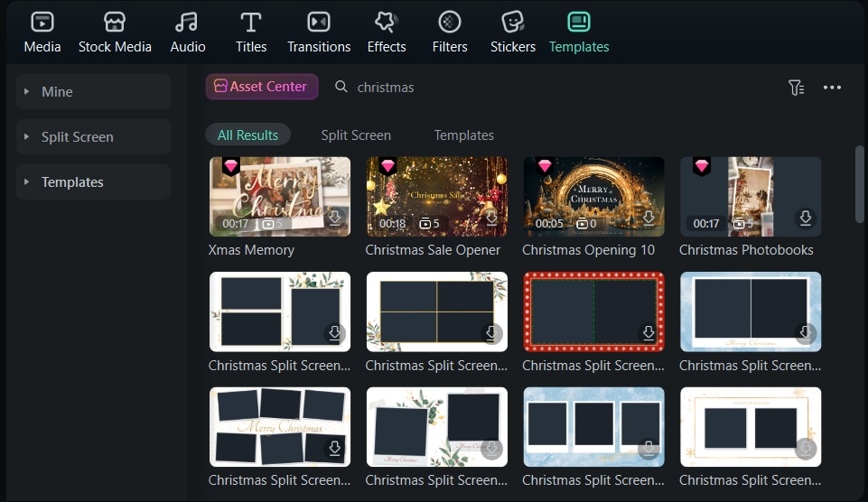Open the Stock Media tab

pyautogui.click(x=115, y=33)
